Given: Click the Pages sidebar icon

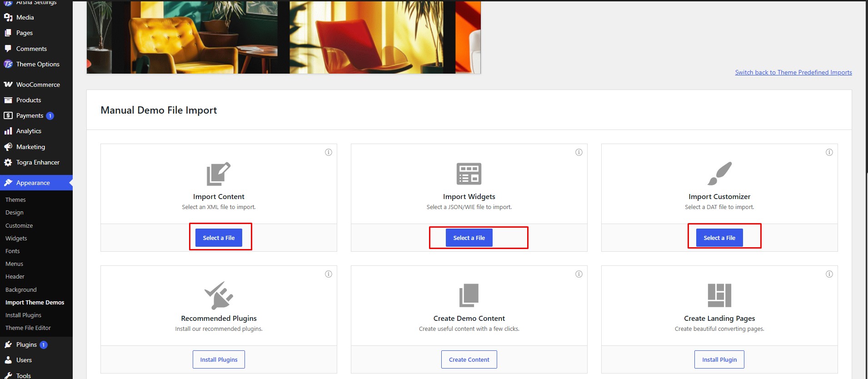Looking at the screenshot, I should coord(8,33).
